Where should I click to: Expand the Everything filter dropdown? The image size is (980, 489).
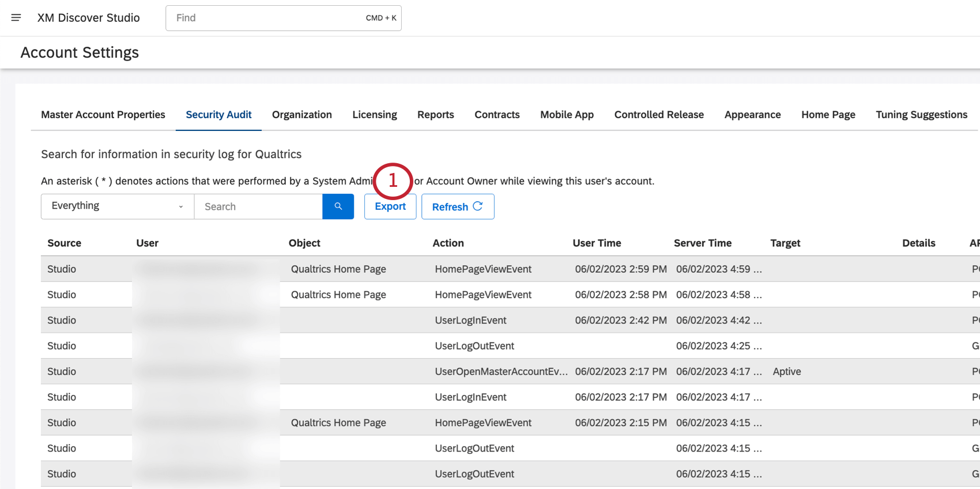(x=118, y=206)
